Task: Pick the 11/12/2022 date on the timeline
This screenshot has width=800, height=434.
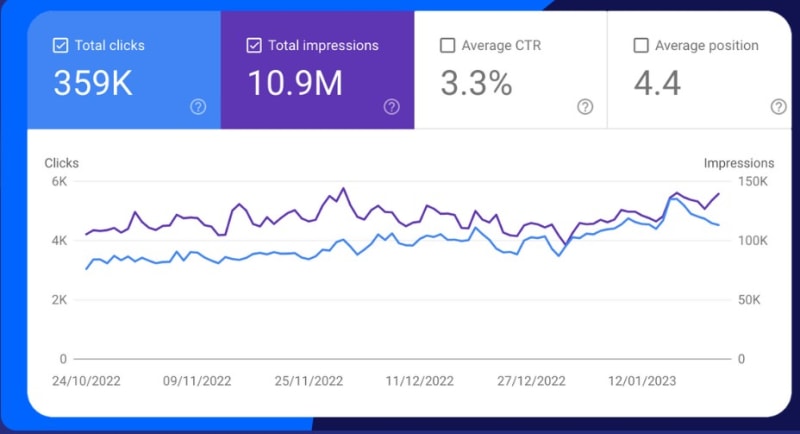Action: (x=420, y=381)
